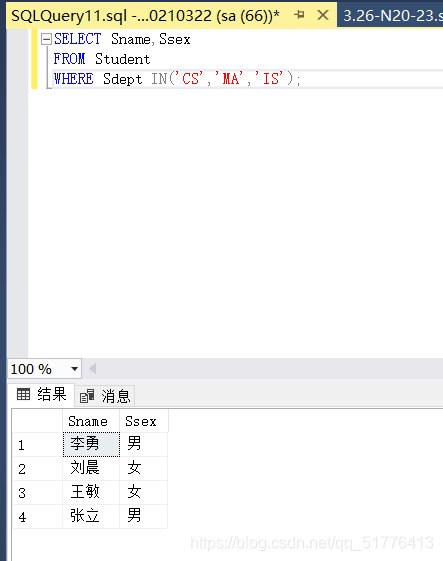The image size is (443, 561).
Task: Switch to the 消息 messages tab
Action: (x=105, y=396)
